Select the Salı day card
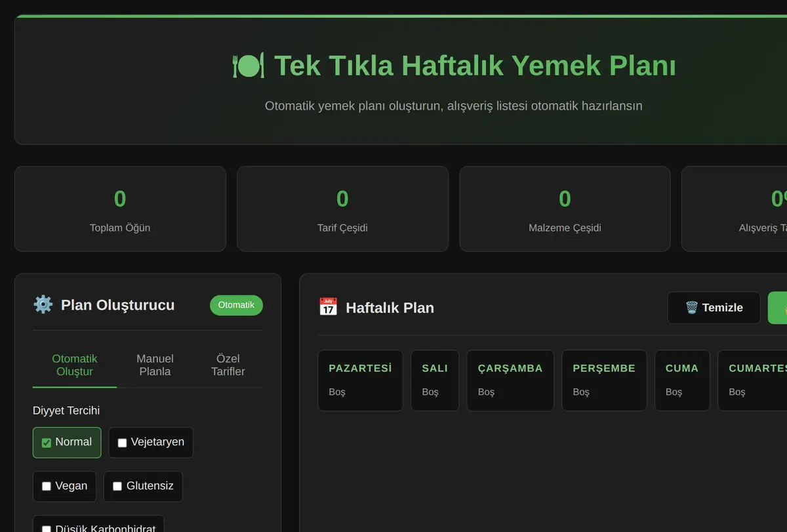787x532 pixels. pos(435,380)
